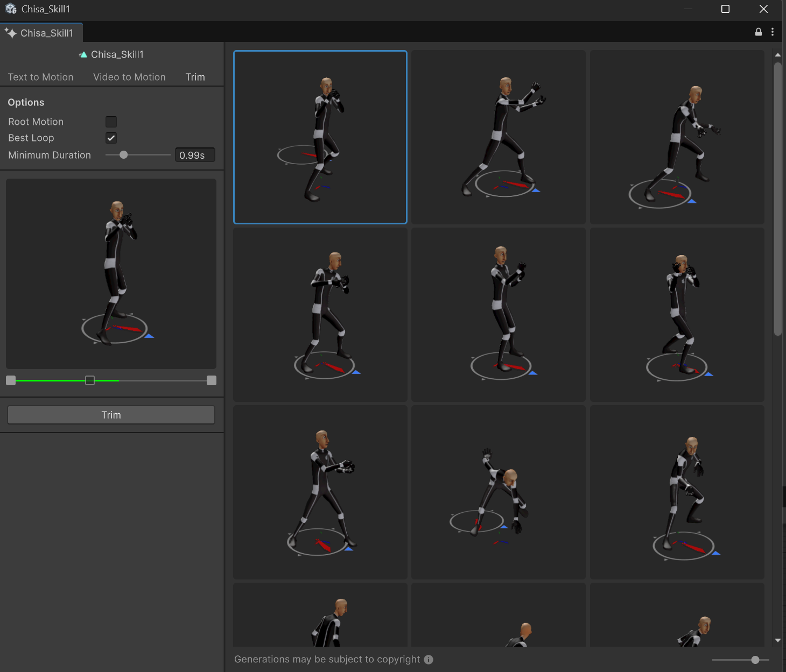
Task: Click the Best Loop label
Action: pos(31,138)
